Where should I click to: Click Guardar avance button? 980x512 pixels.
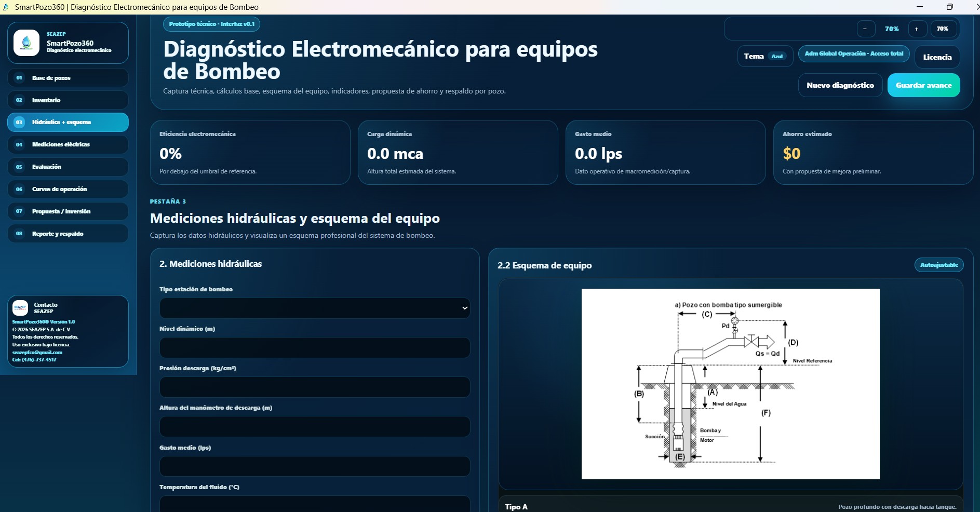[923, 86]
